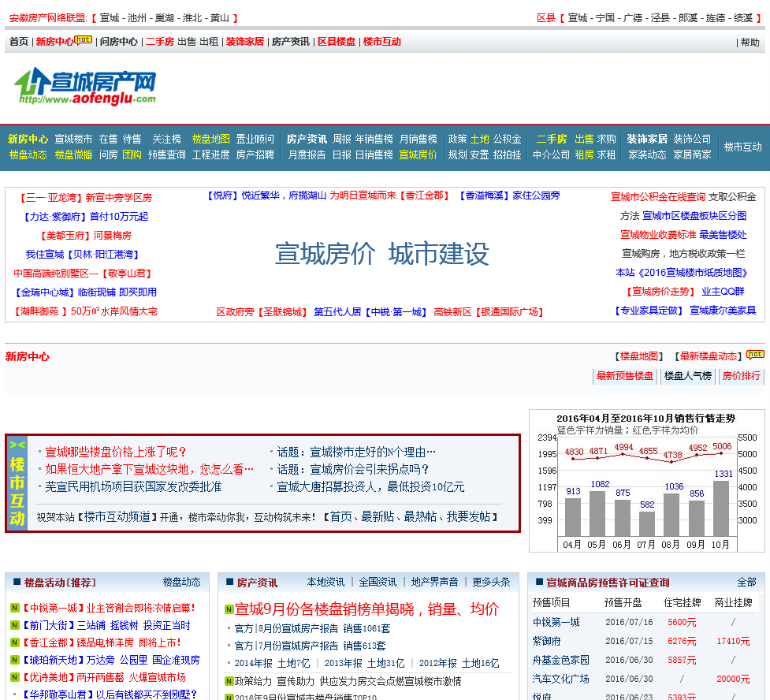Screen dimensions: 770x700
Task: Open 2013年报 土地31亿 link
Action: tap(364, 663)
